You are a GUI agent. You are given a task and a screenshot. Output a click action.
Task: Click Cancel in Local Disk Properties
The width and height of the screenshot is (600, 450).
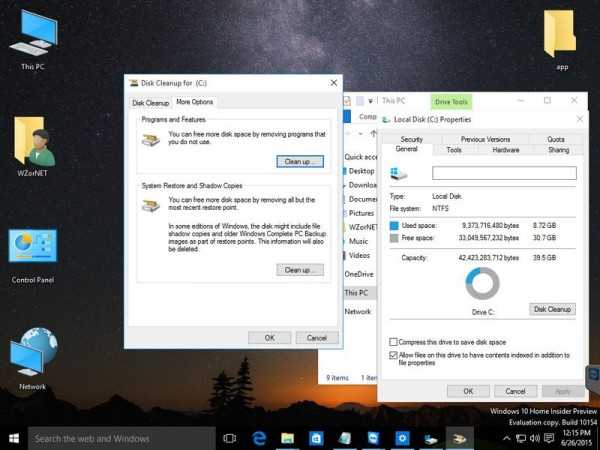tap(515, 391)
